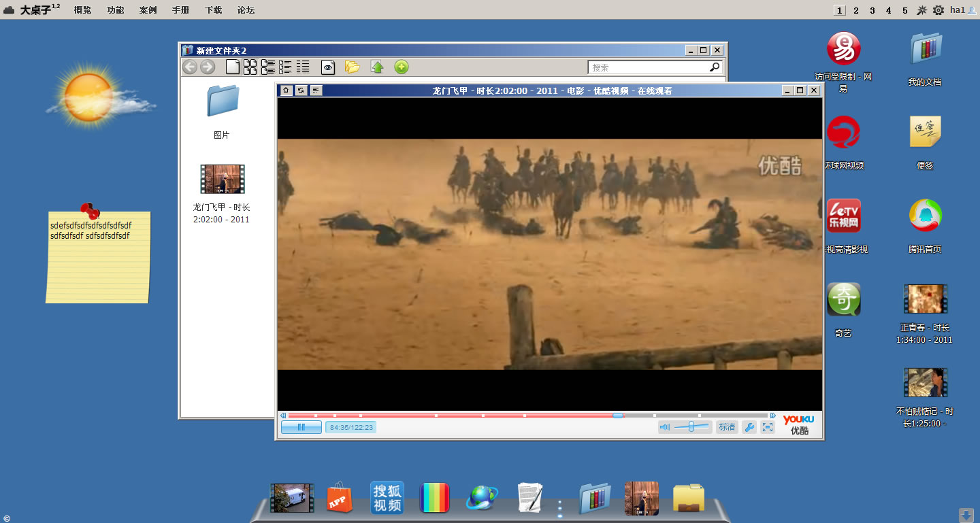980x523 pixels.
Task: Switch the folder to details list view
Action: pyautogui.click(x=303, y=67)
